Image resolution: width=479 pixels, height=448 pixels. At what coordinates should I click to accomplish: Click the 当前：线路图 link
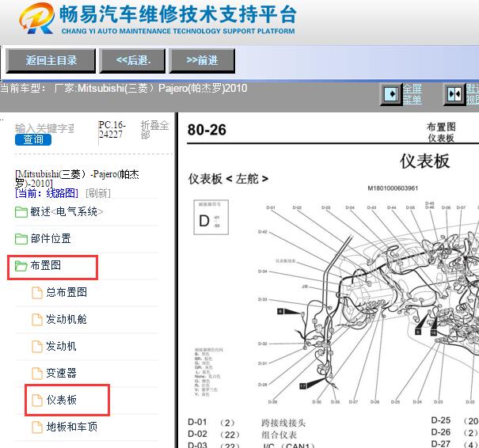[x=47, y=193]
